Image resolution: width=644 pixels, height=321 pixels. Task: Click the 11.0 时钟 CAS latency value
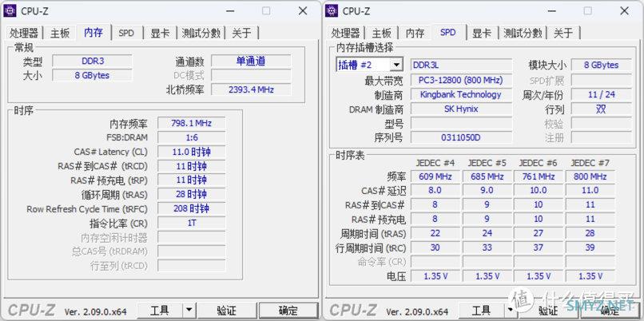click(192, 152)
